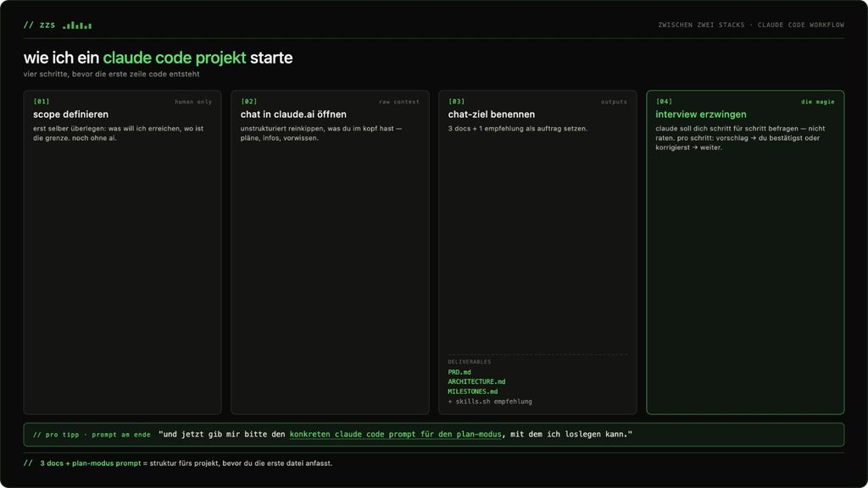Viewport: 868px width, 488px height.
Task: Select the [02] step number label
Action: [x=249, y=102]
